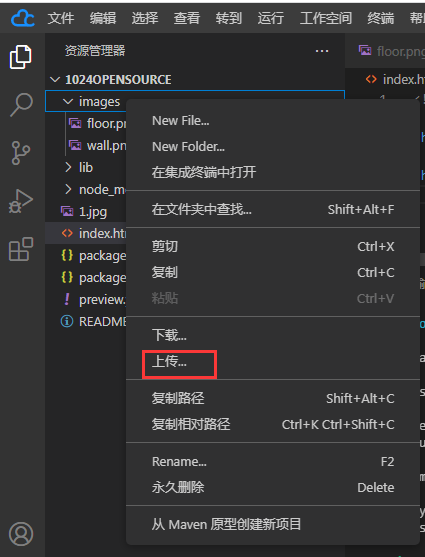This screenshot has width=425, height=557.
Task: Open the Source Control icon
Action: 21,153
